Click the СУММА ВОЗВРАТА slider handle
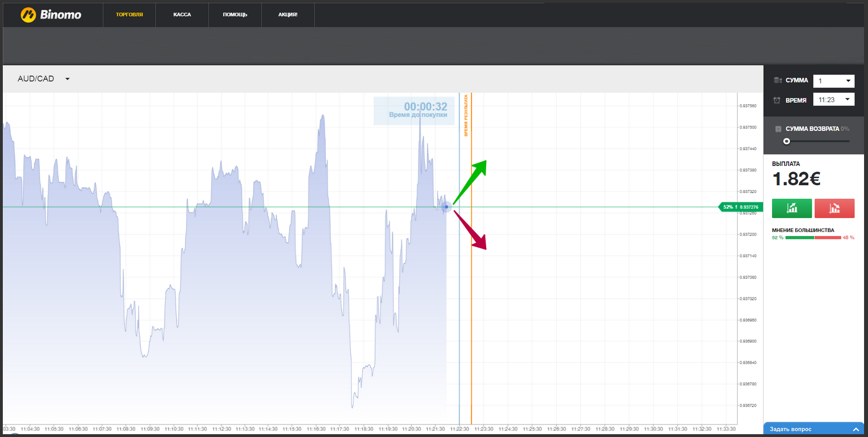The height and width of the screenshot is (437, 868). click(x=786, y=141)
